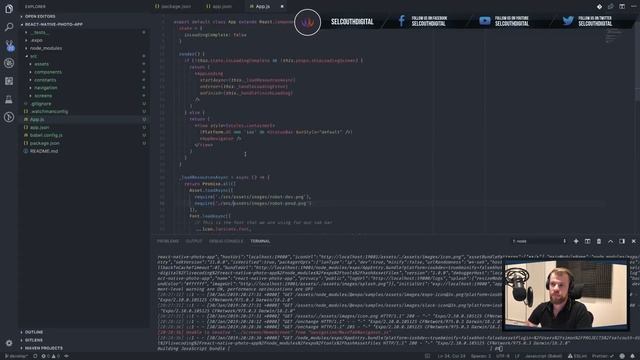Switch to the OUTPUT panel tab
This screenshot has height=360, width=640.
(x=194, y=241)
